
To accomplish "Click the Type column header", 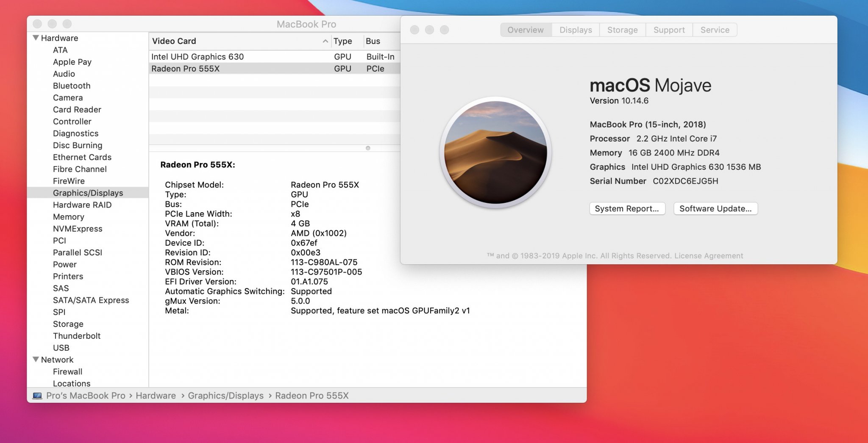I will (343, 41).
